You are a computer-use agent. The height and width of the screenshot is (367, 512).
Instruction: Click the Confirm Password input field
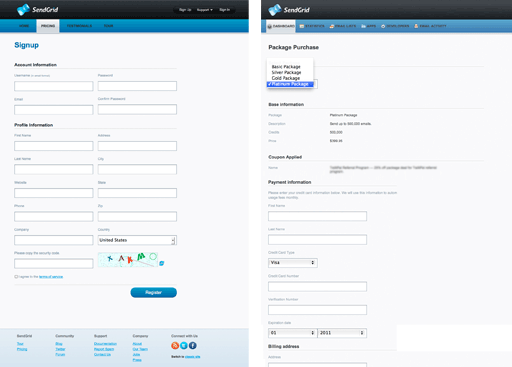pyautogui.click(x=137, y=110)
